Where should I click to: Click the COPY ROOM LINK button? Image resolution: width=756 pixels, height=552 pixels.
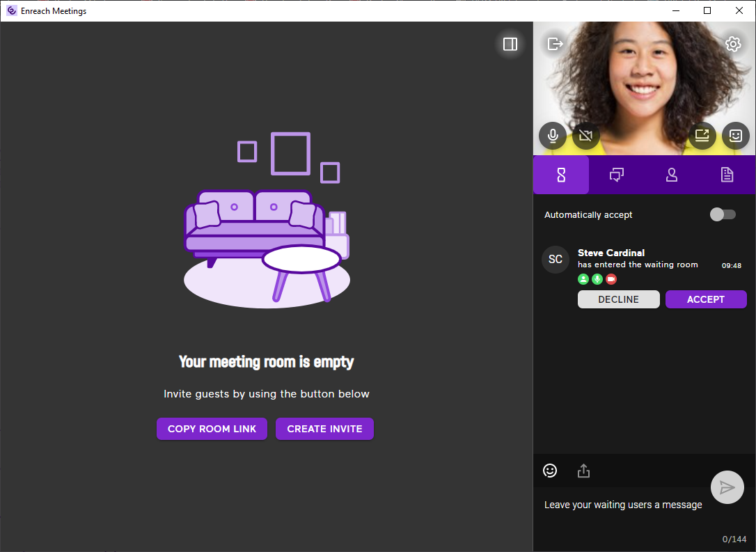[x=212, y=429]
